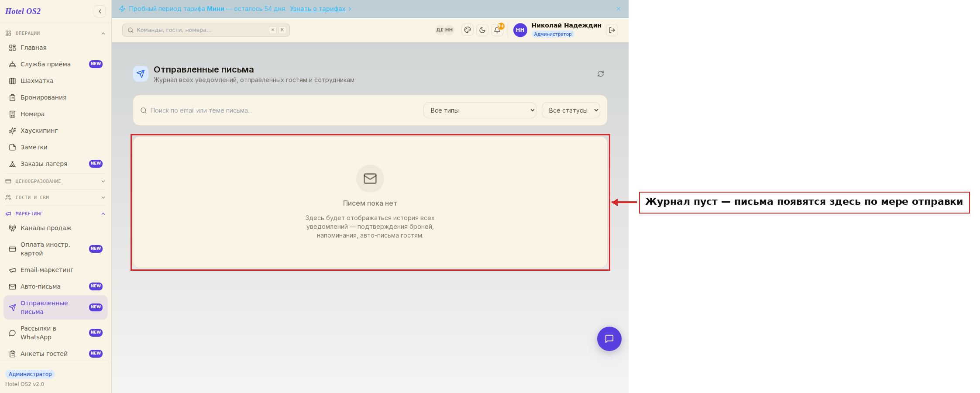Screen dimensions: 980x393
Task: Open the Узнать о тарифах link
Action: tap(317, 9)
